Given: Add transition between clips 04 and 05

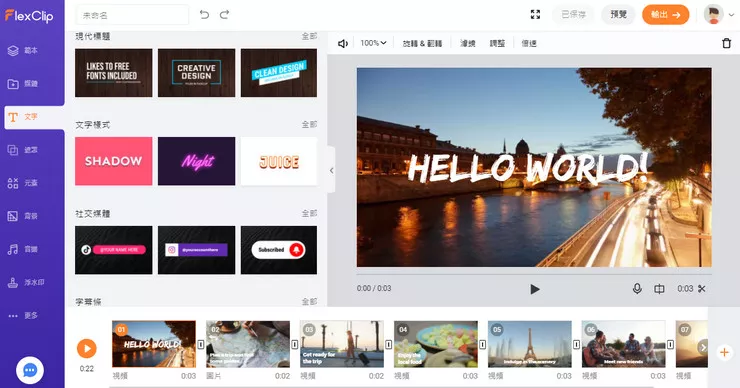Looking at the screenshot, I should coord(483,345).
